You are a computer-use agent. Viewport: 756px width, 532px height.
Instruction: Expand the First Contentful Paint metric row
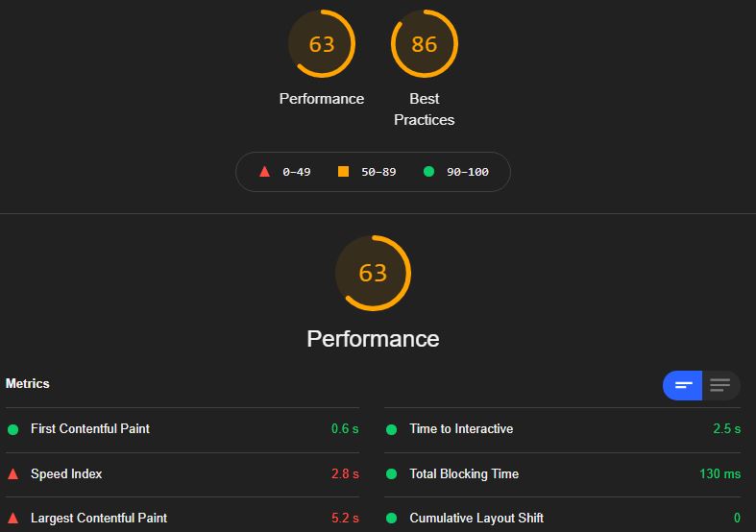tap(183, 429)
